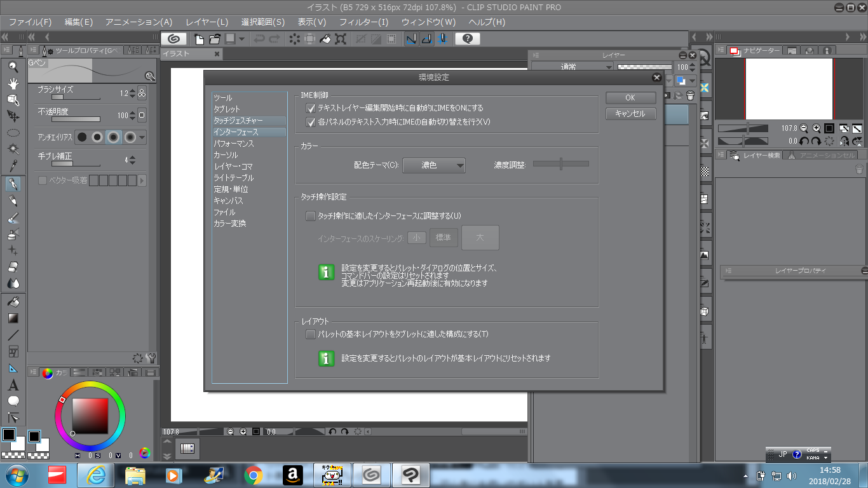
Task: Select the Blend tool with droplets icon
Action: click(13, 283)
